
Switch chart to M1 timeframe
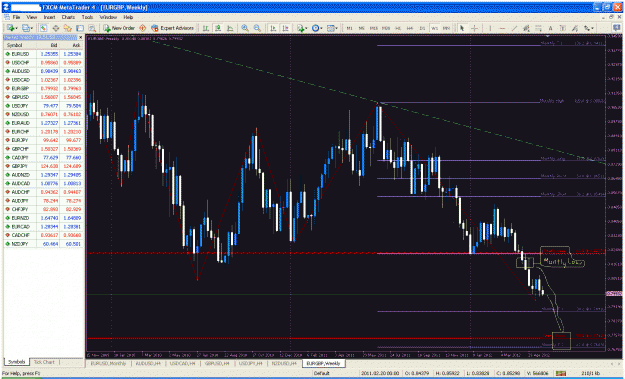click(x=349, y=28)
